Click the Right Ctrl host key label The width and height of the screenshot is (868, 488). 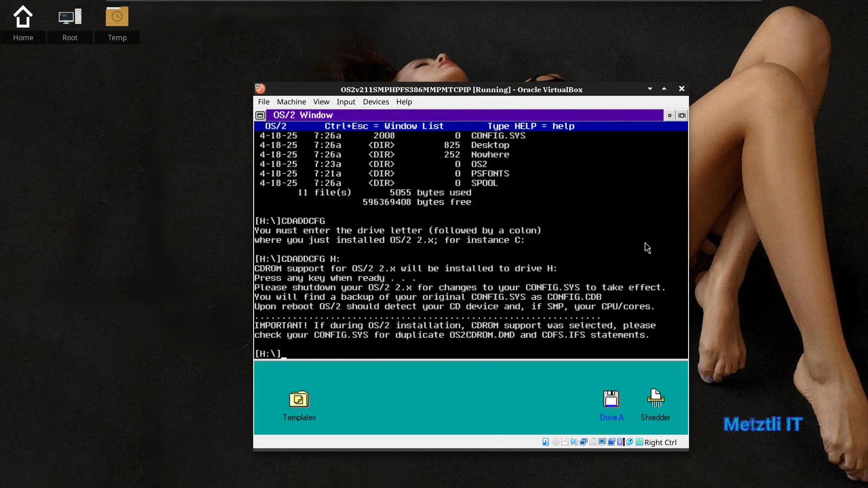point(660,442)
